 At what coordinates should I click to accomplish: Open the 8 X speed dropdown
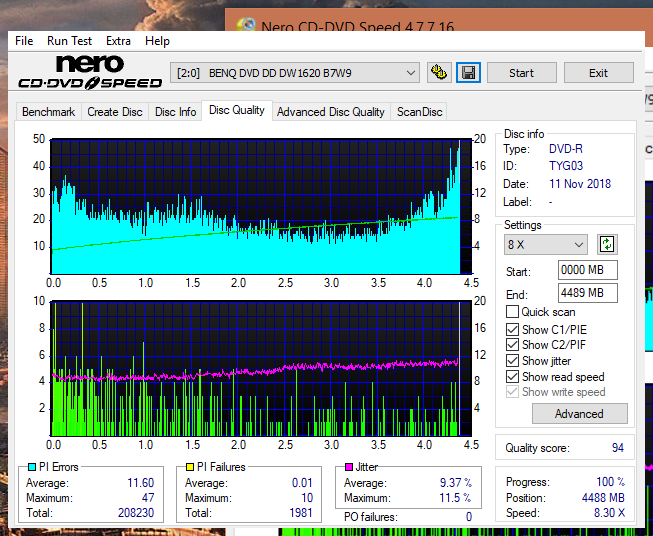pyautogui.click(x=546, y=244)
